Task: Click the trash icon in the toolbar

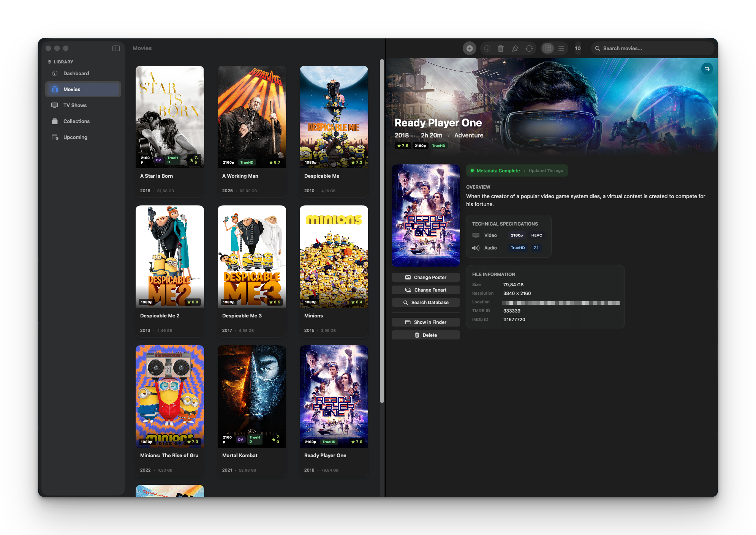Action: 501,48
